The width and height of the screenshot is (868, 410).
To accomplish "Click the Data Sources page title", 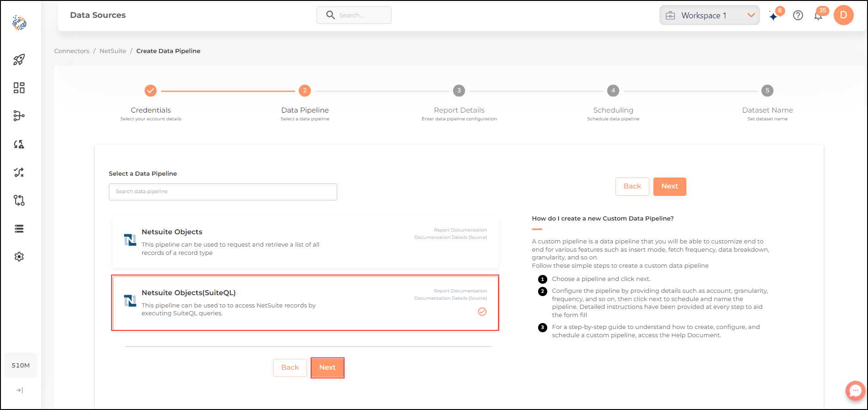I will point(98,15).
